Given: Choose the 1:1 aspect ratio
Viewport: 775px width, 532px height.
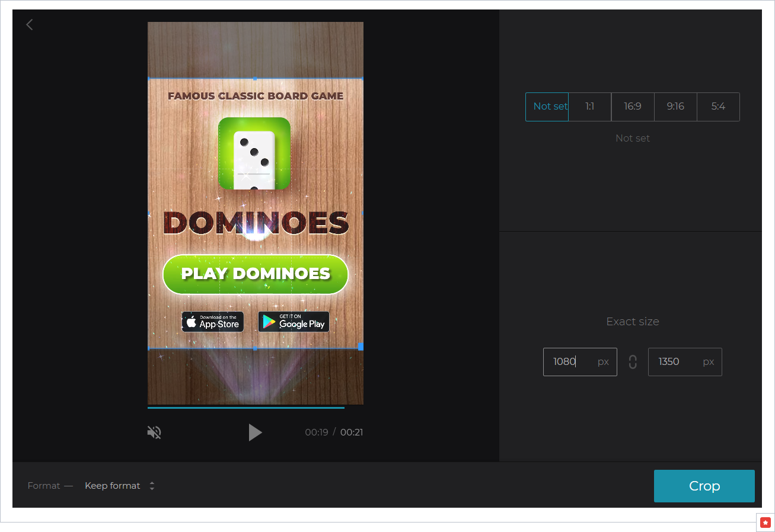Looking at the screenshot, I should coord(589,107).
